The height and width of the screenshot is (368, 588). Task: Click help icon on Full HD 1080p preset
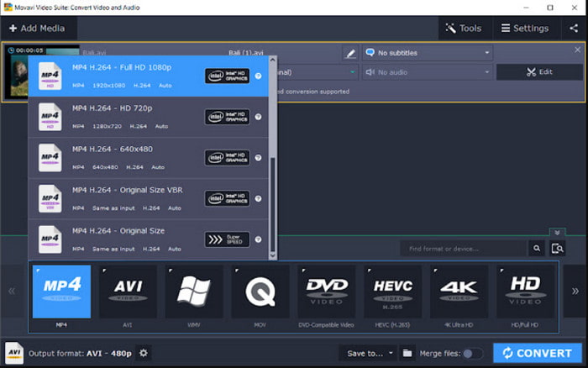pos(259,76)
